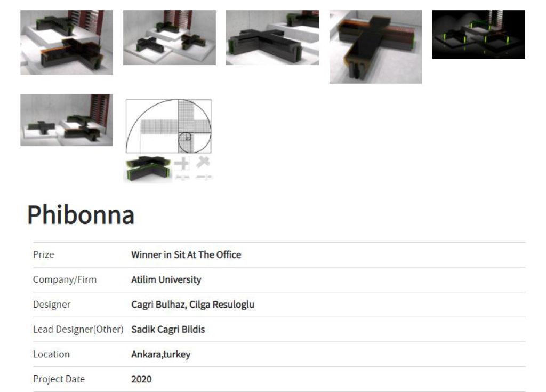The image size is (546, 392).
Task: Open the orange-edged top view thumbnail
Action: (x=376, y=47)
